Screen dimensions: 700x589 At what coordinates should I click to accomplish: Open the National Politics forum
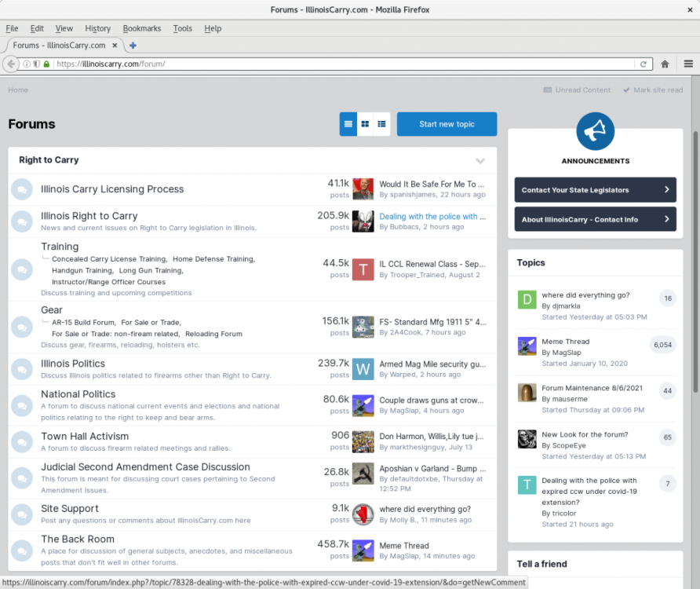(x=78, y=394)
